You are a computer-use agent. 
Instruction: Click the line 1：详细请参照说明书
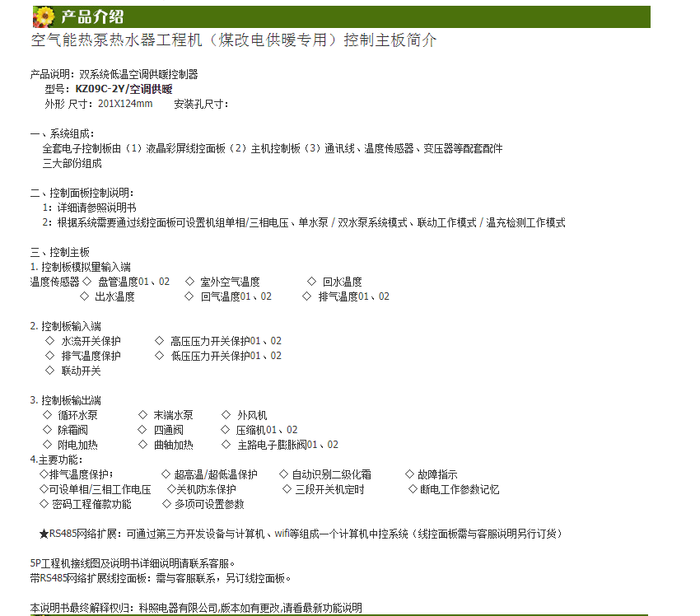tap(89, 208)
